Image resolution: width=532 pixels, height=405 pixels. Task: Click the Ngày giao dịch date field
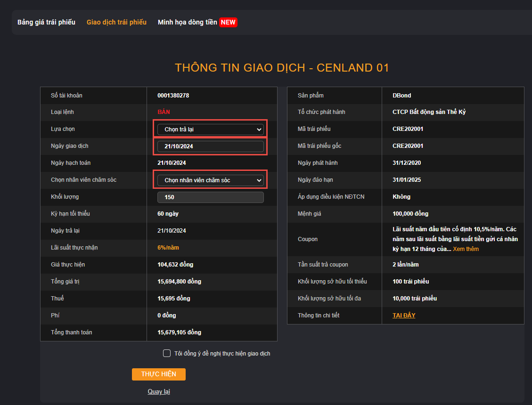[210, 146]
